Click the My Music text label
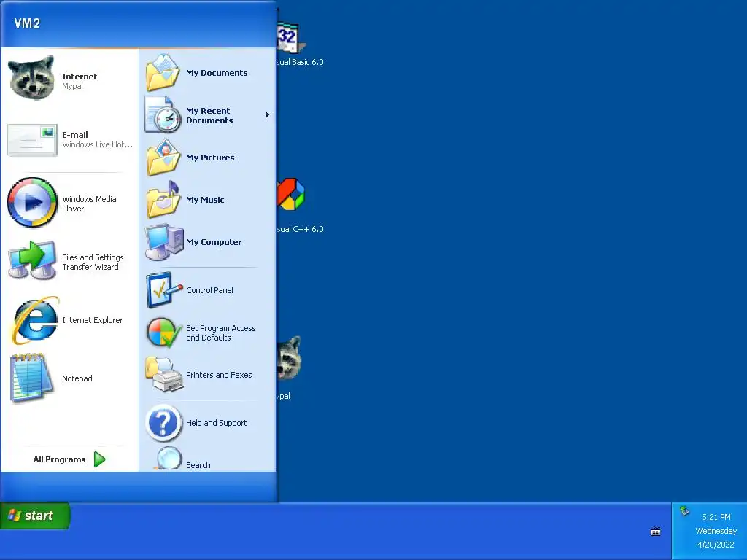 click(205, 200)
